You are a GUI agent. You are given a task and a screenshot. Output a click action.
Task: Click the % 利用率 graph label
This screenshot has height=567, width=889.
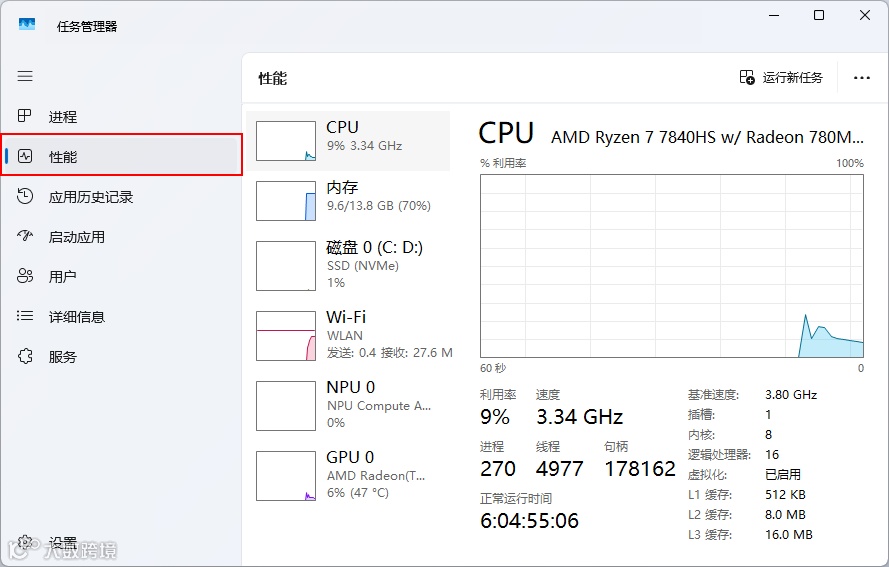(x=503, y=163)
